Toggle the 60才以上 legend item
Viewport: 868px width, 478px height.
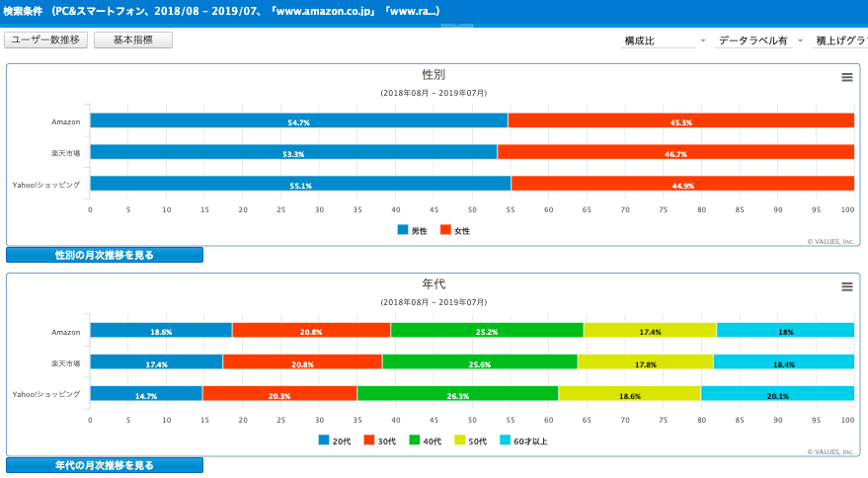click(x=523, y=440)
